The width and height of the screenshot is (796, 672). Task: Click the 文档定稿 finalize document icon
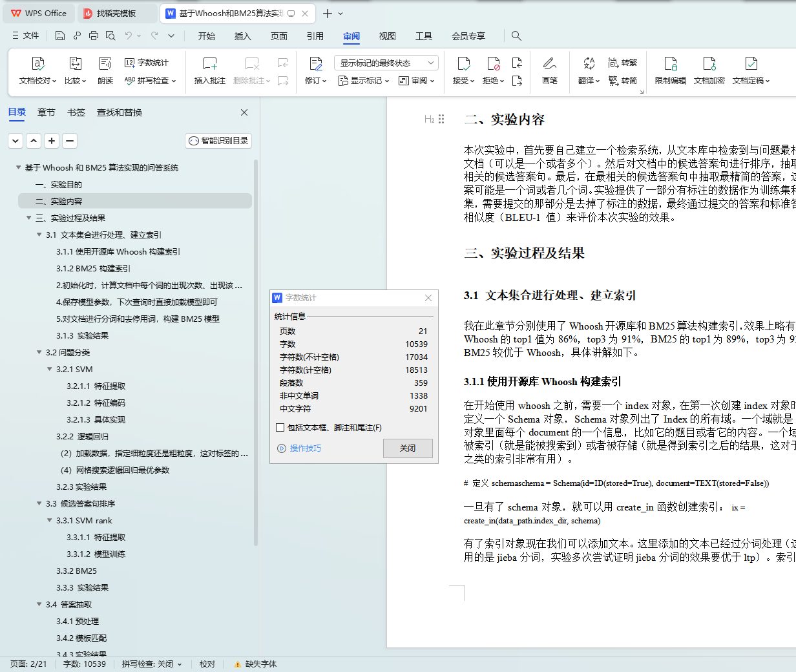click(x=751, y=63)
